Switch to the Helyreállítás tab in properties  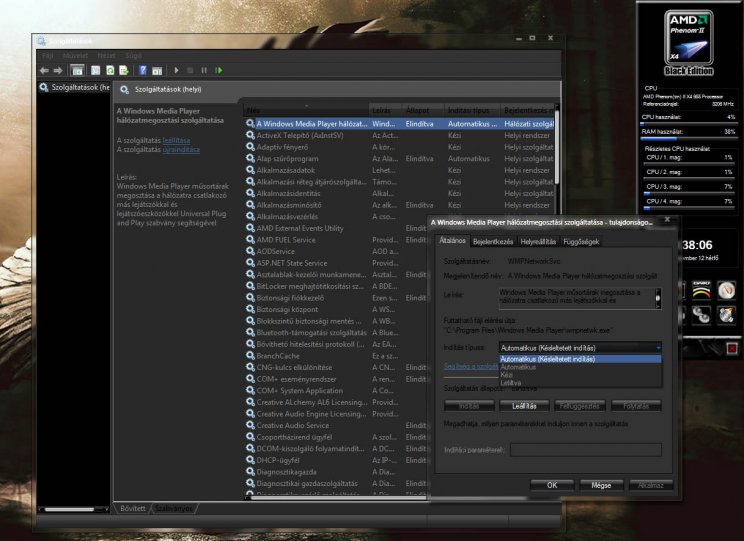pos(538,242)
